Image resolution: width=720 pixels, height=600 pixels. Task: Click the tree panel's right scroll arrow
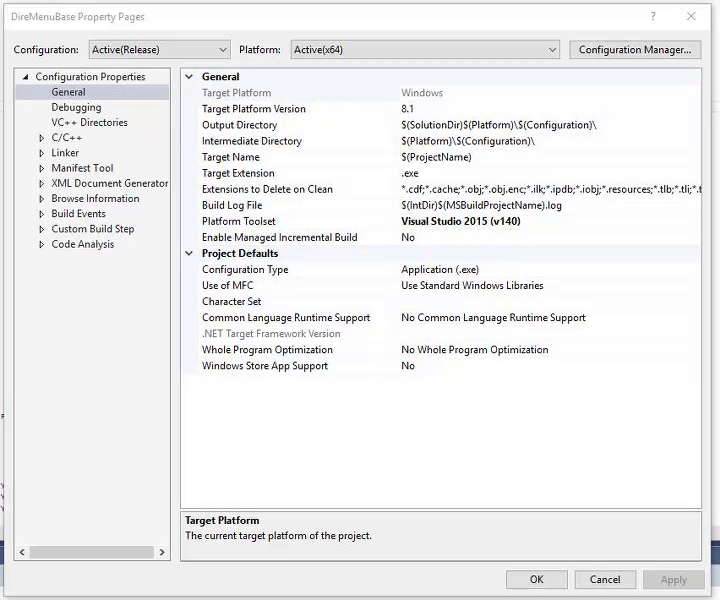pyautogui.click(x=163, y=551)
